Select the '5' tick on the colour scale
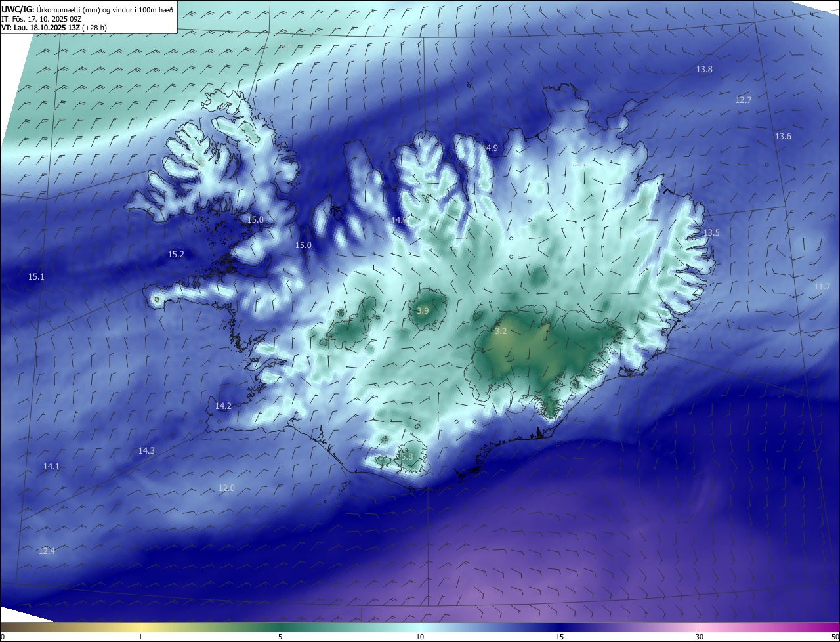The image size is (840, 642). (280, 637)
